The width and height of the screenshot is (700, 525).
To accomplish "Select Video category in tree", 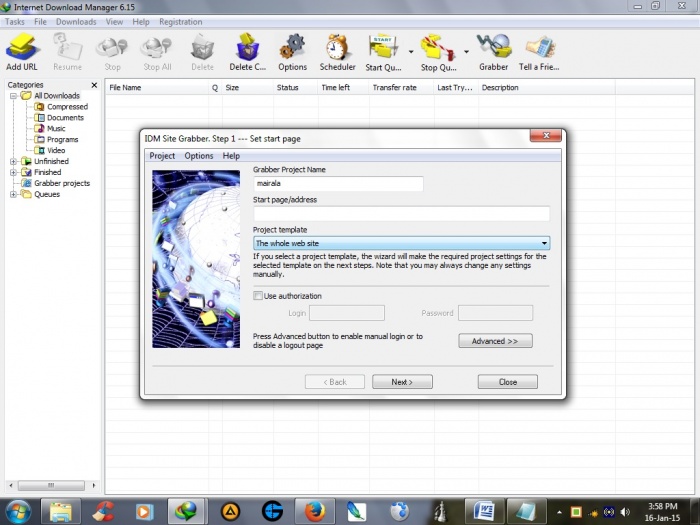I will 56,150.
